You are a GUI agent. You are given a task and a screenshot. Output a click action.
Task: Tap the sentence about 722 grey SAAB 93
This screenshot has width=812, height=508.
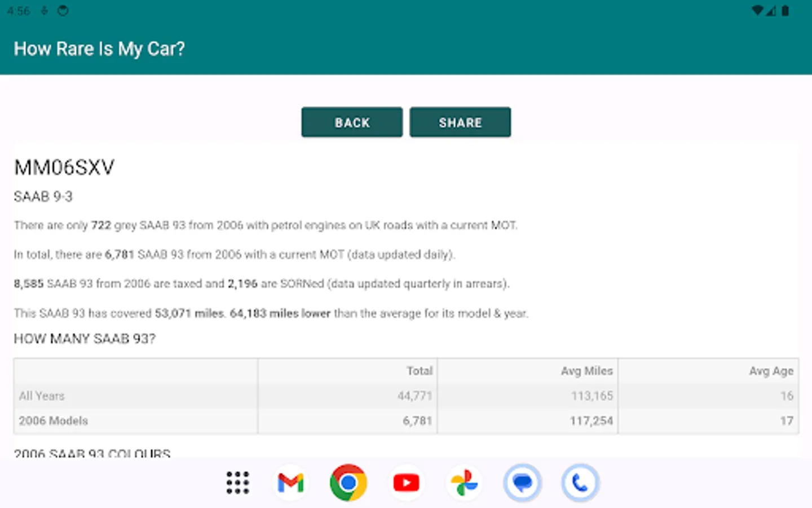click(x=266, y=225)
